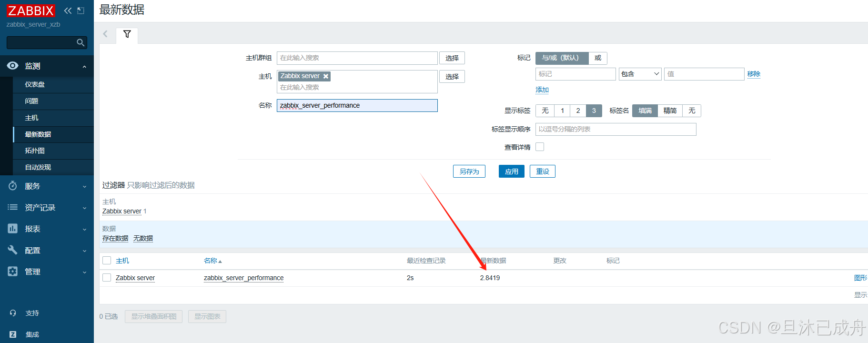The height and width of the screenshot is (343, 868).
Task: Click the ZABBIX logo
Action: tap(31, 10)
